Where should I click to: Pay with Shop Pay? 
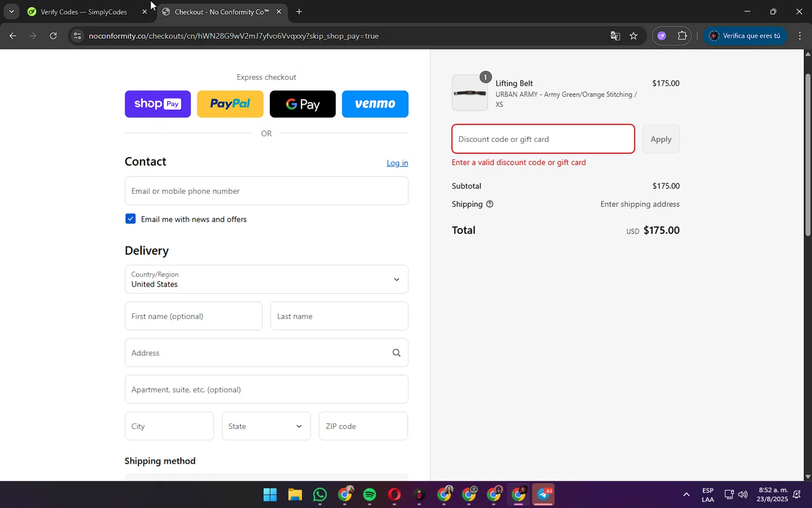pos(158,104)
